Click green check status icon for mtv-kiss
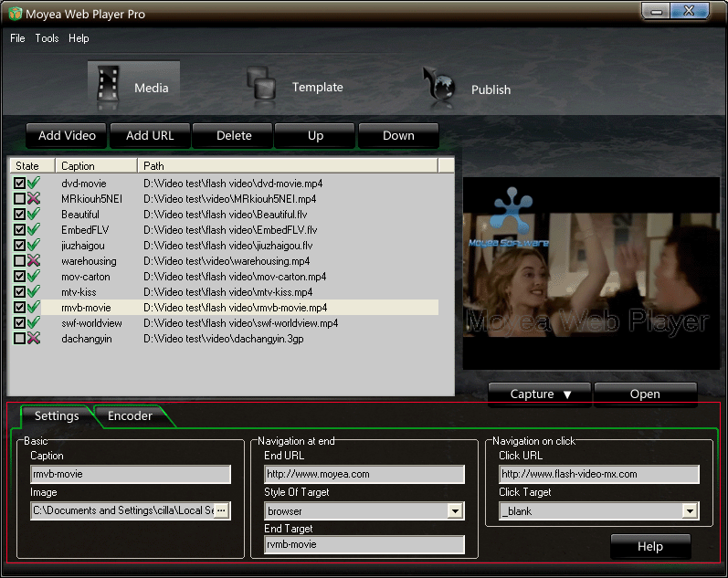Viewport: 728px width, 578px height. pyautogui.click(x=34, y=291)
